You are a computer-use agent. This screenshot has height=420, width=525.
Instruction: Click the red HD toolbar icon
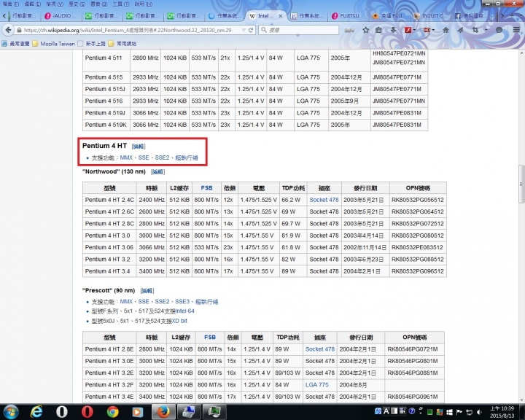(427, 30)
